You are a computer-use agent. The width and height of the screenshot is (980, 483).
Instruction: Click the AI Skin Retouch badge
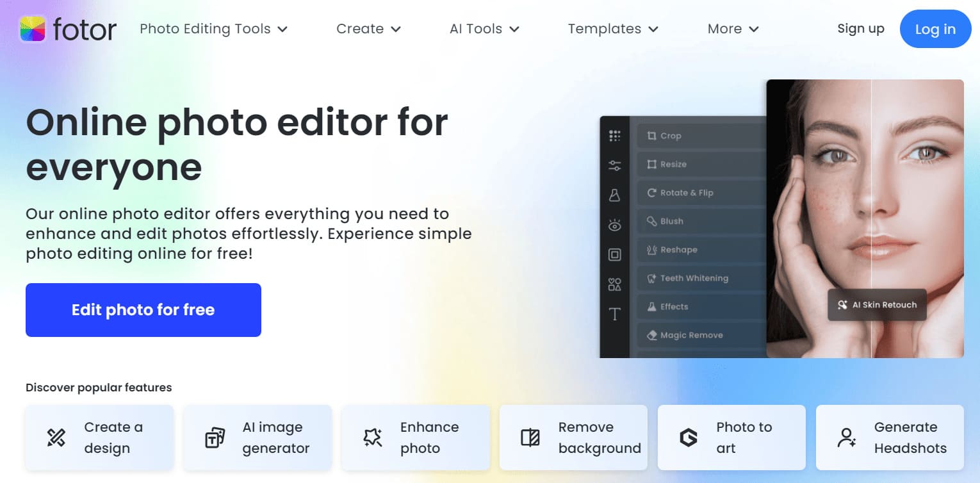click(x=878, y=305)
